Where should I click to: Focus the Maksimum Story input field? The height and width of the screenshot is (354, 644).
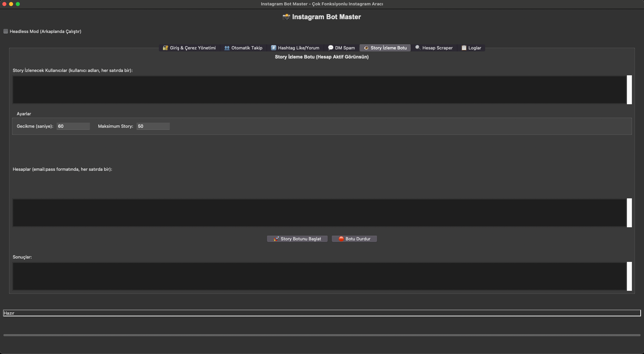pos(153,126)
